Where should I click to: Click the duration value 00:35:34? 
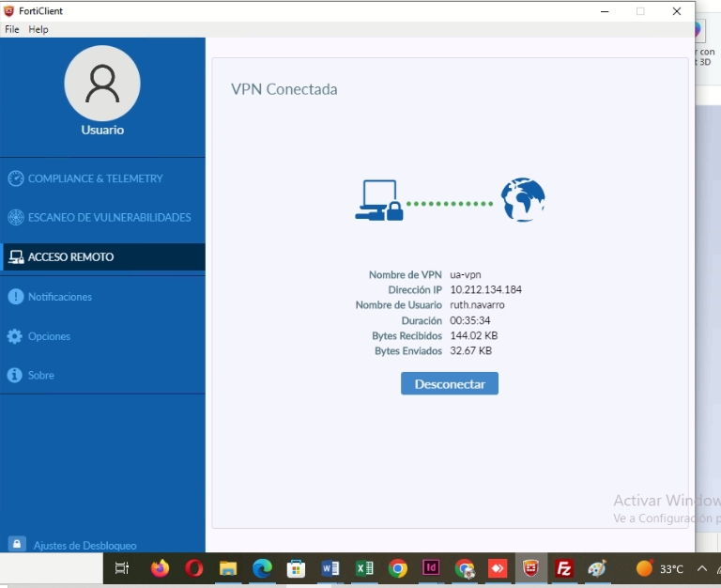pos(470,320)
